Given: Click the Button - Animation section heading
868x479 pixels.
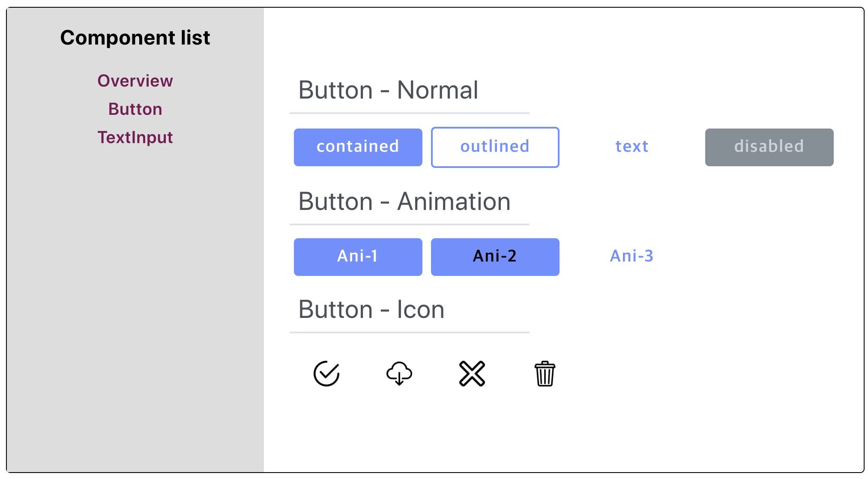Looking at the screenshot, I should pyautogui.click(x=404, y=202).
